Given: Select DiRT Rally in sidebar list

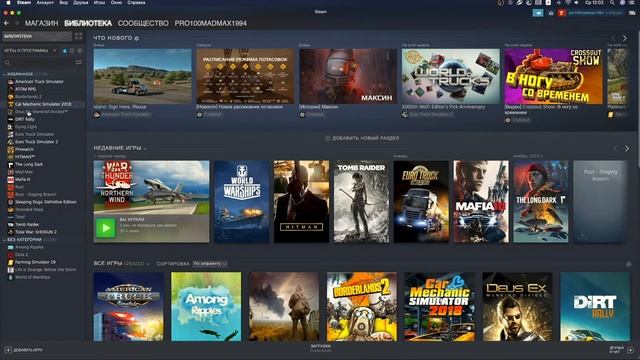Looking at the screenshot, I should tap(24, 119).
